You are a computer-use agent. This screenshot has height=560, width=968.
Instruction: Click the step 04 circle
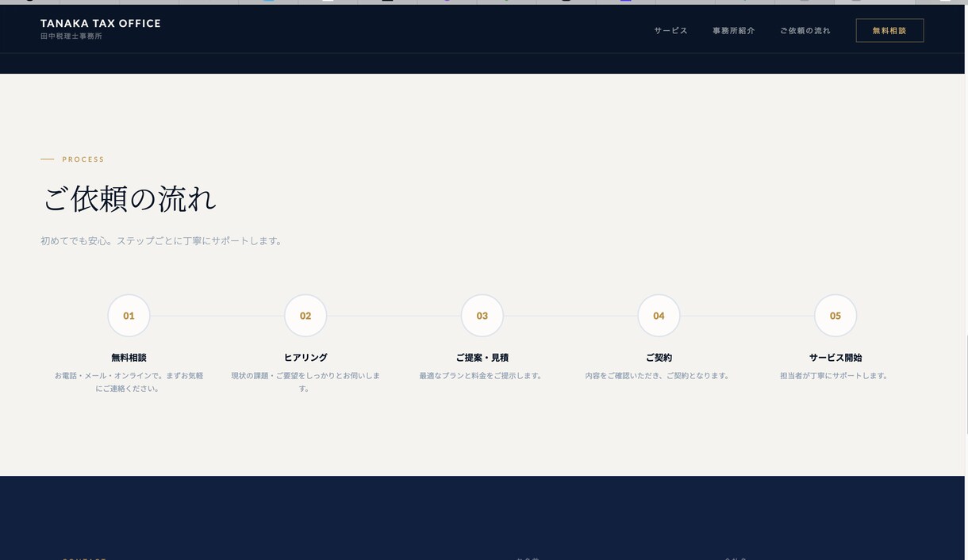659,316
